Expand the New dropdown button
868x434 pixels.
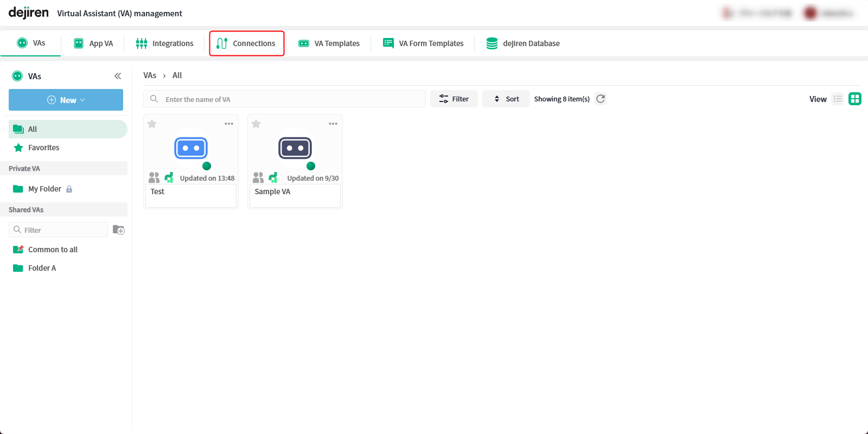coord(66,100)
